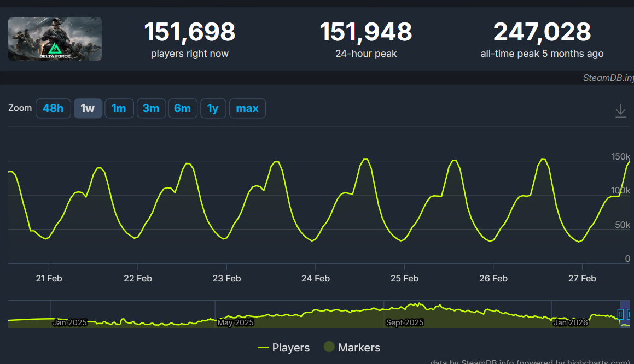
Task: Select the 1w zoom range
Action: 88,108
